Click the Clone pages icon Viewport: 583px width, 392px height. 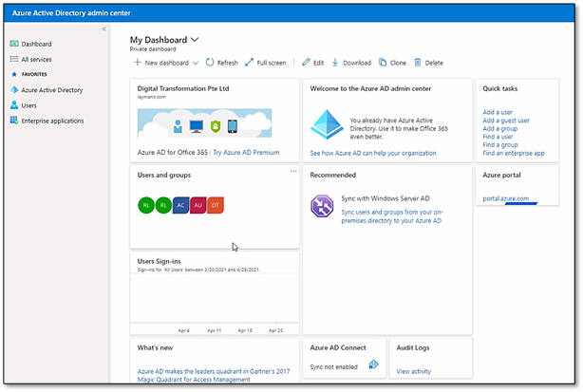pos(383,62)
